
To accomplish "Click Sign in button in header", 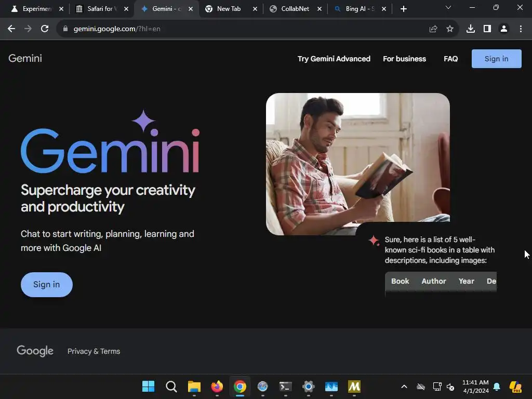I will pos(496,59).
